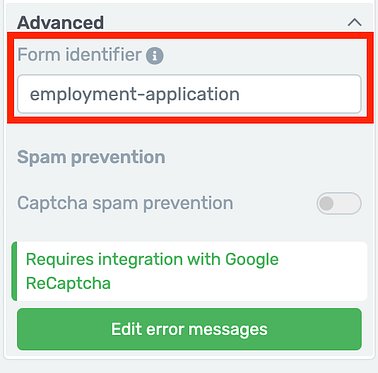
Task: Click the Captcha spam prevention label
Action: [x=125, y=203]
